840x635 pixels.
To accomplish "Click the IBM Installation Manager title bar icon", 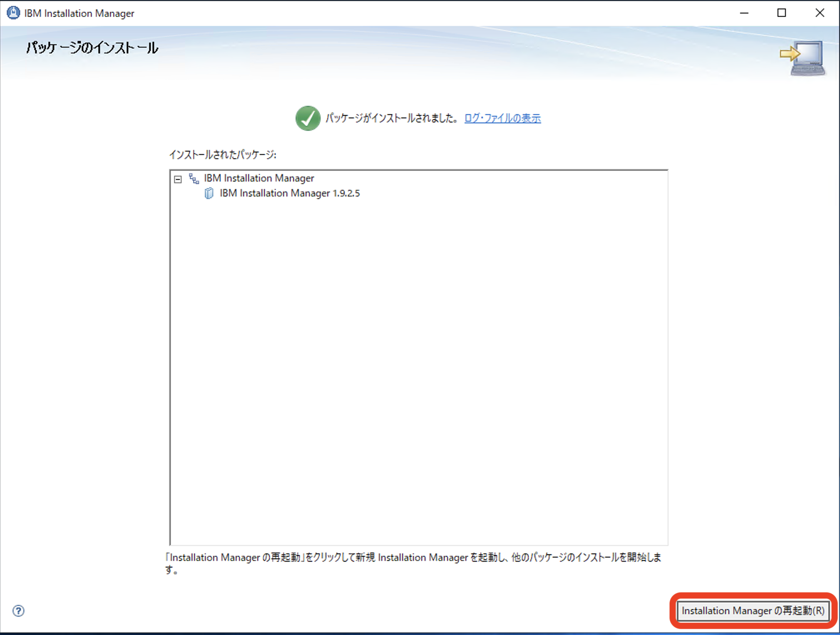I will 13,12.
